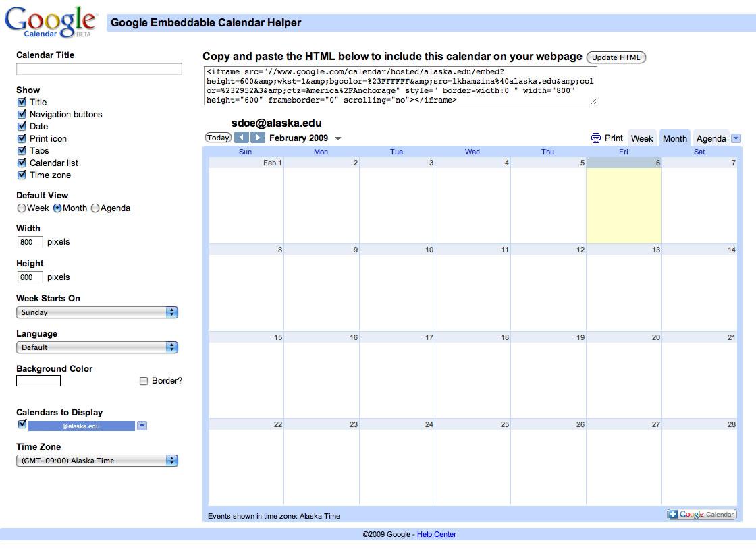Click the blue @alaska.edu calendar color bar
Screen dimensions: 756x549
point(82,426)
